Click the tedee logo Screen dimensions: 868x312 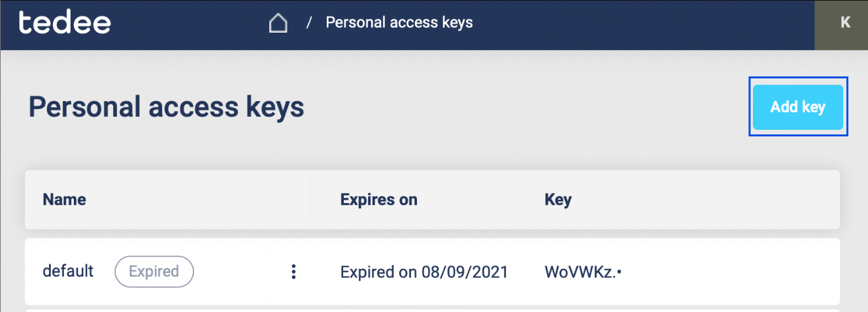coord(65,23)
